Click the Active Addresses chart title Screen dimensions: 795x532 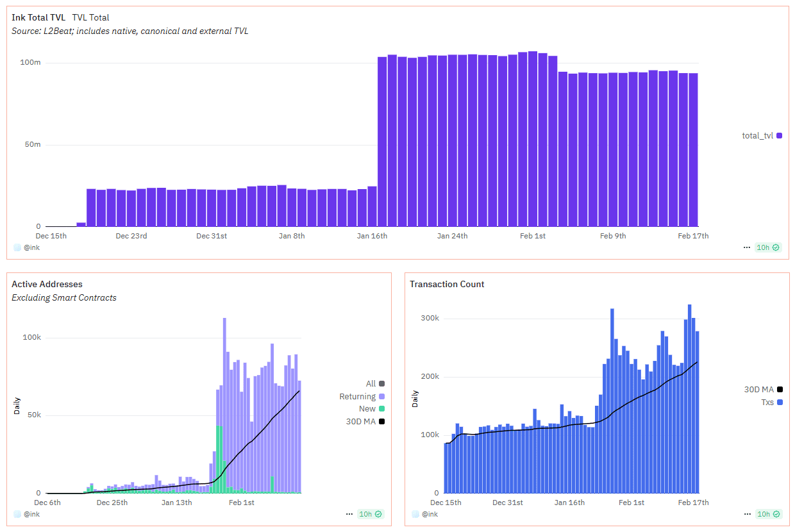point(47,284)
